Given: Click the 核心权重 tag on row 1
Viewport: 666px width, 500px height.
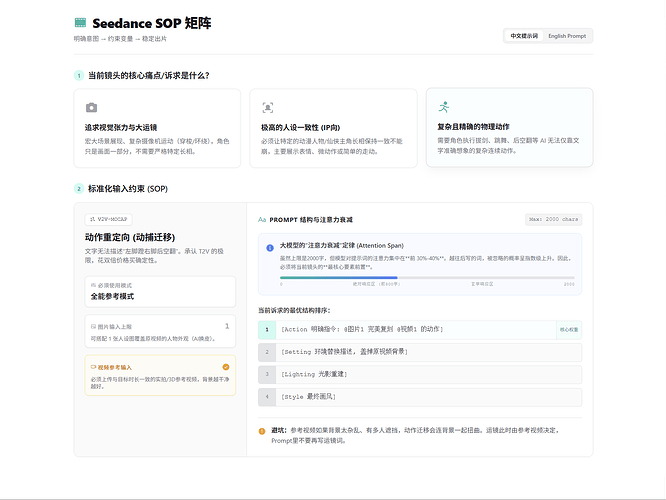Looking at the screenshot, I should [569, 330].
